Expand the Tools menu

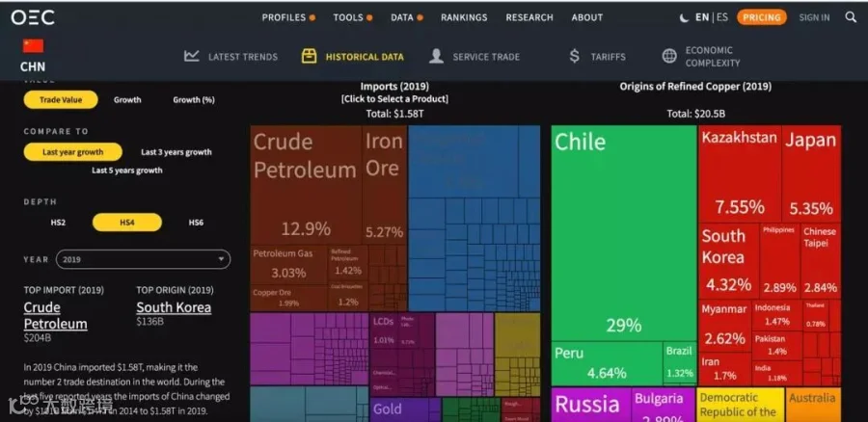(x=353, y=17)
